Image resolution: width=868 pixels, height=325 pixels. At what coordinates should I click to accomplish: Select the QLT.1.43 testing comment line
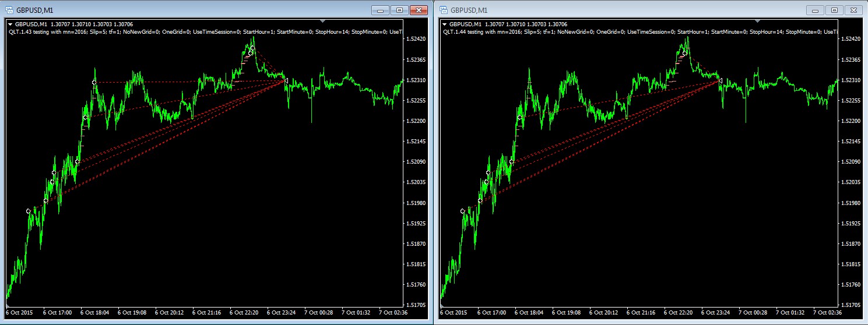(206, 31)
